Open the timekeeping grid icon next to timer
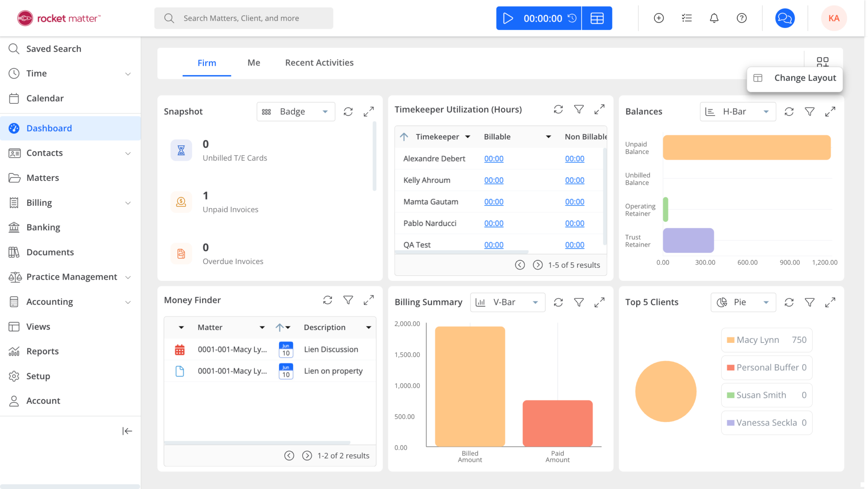 coord(596,18)
